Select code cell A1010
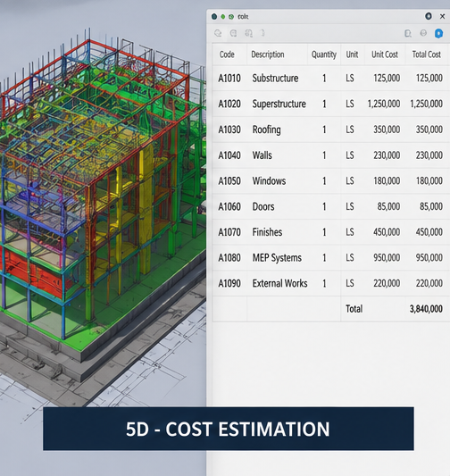The height and width of the screenshot is (476, 450). (x=229, y=79)
